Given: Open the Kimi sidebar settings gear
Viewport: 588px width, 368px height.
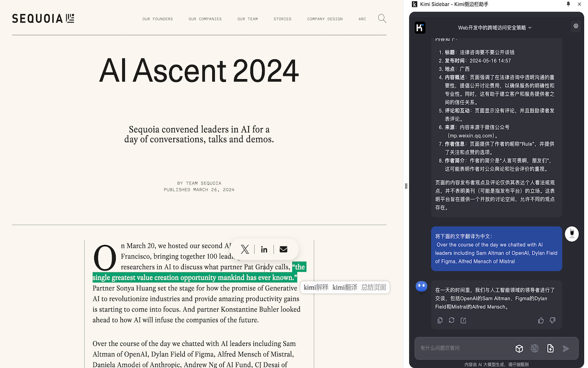Looking at the screenshot, I should pos(576,26).
